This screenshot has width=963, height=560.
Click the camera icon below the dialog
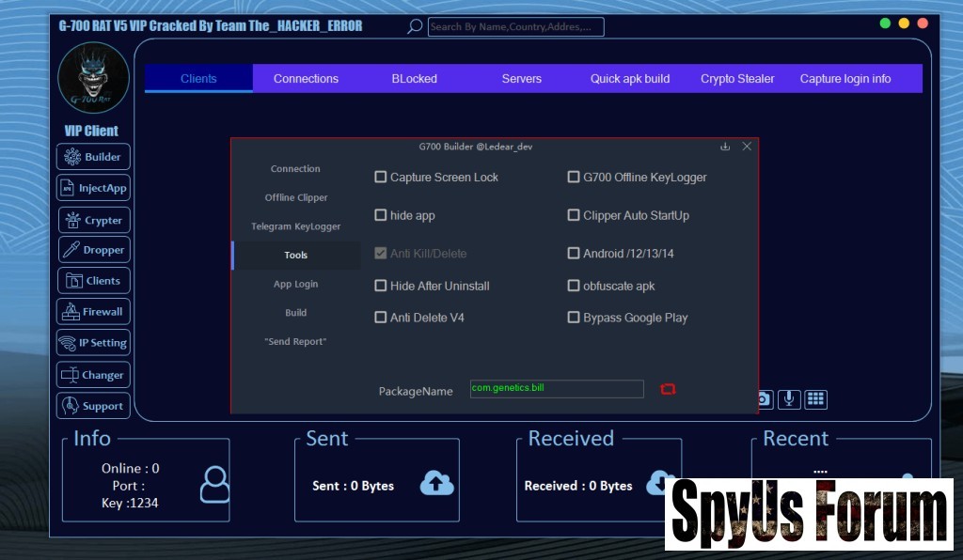(765, 399)
